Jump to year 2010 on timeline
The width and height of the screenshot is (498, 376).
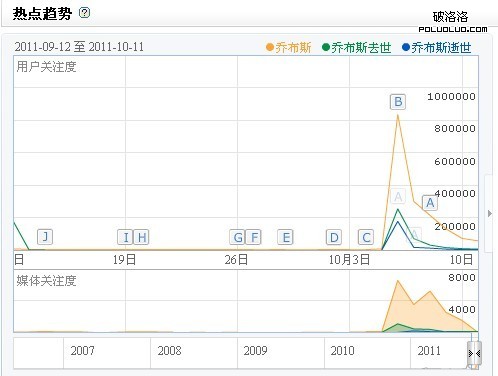tap(342, 351)
